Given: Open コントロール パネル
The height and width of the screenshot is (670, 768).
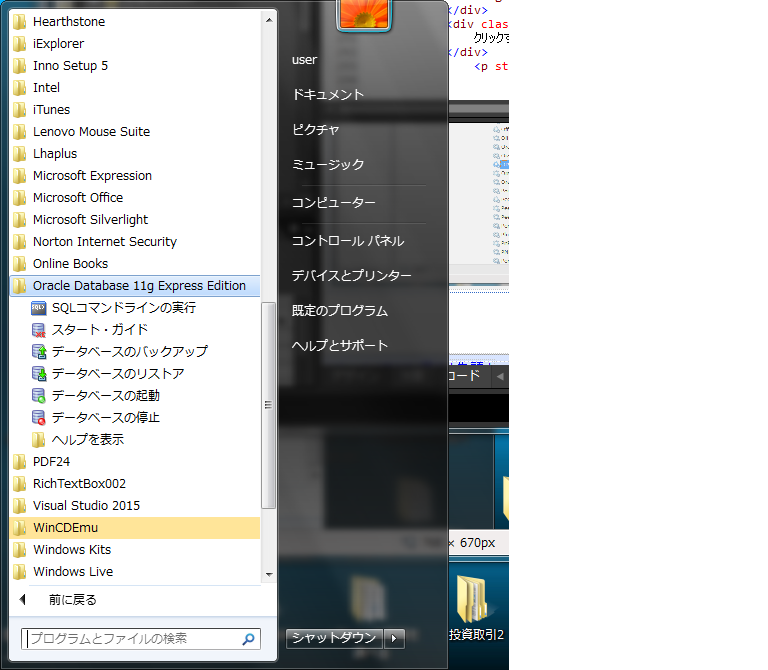Looking at the screenshot, I should (x=348, y=241).
